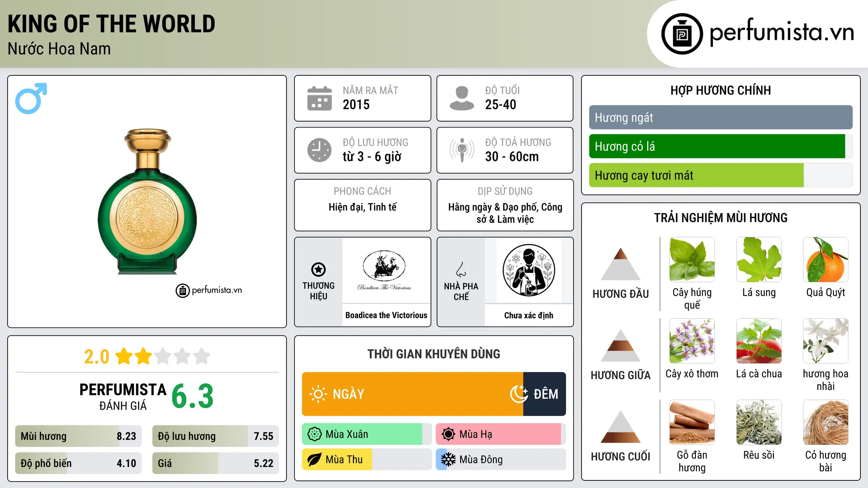Open the King of the World bottle image

pos(147,202)
